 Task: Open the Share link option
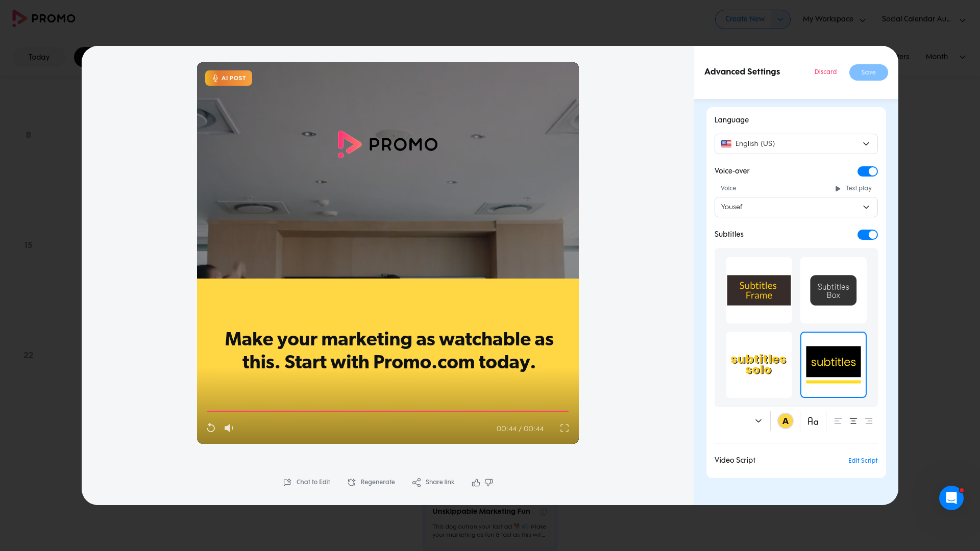coord(433,482)
